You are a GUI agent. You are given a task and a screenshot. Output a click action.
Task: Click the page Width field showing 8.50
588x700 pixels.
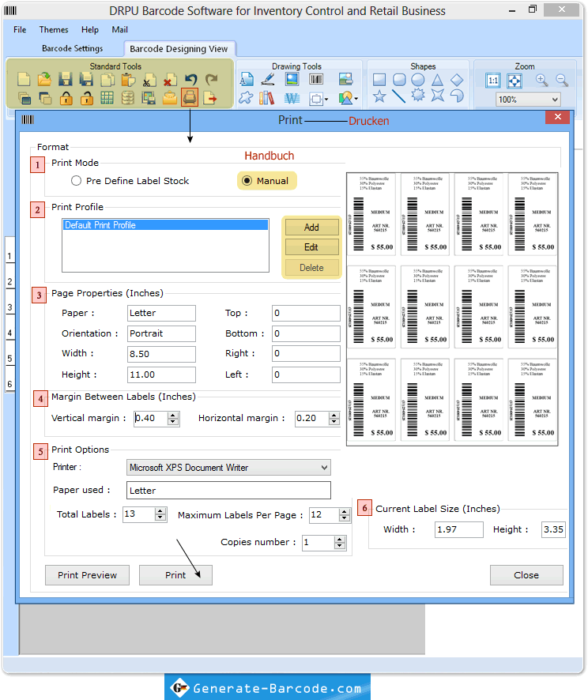point(162,354)
